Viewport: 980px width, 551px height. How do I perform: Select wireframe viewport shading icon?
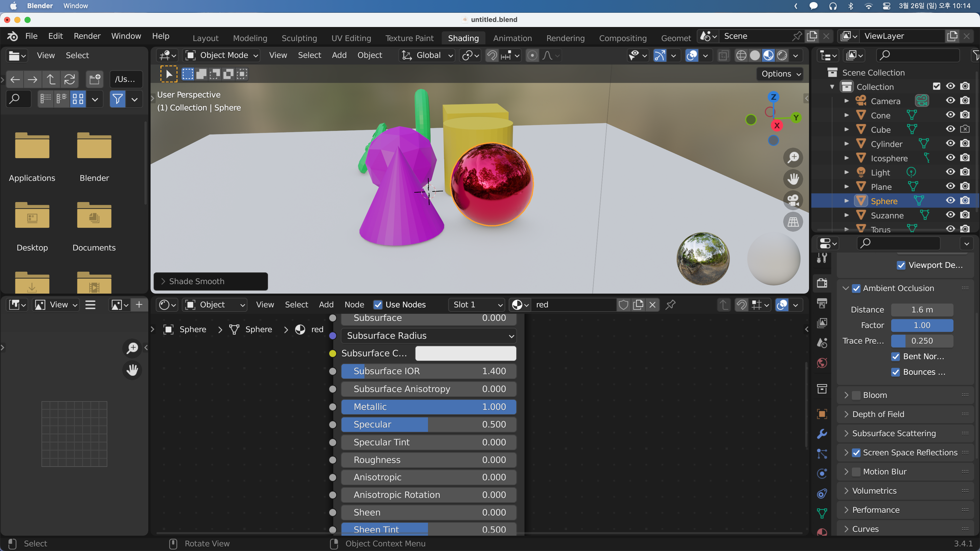[x=741, y=56]
